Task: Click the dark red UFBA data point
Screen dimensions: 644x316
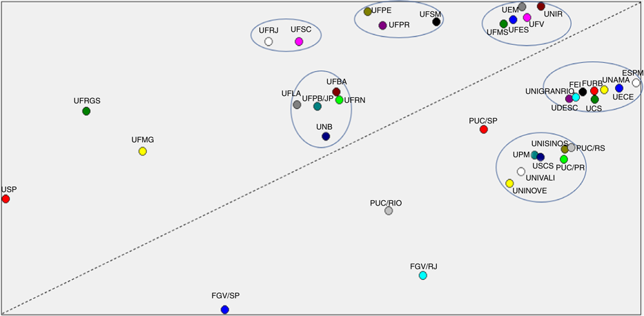Action: 336,92
